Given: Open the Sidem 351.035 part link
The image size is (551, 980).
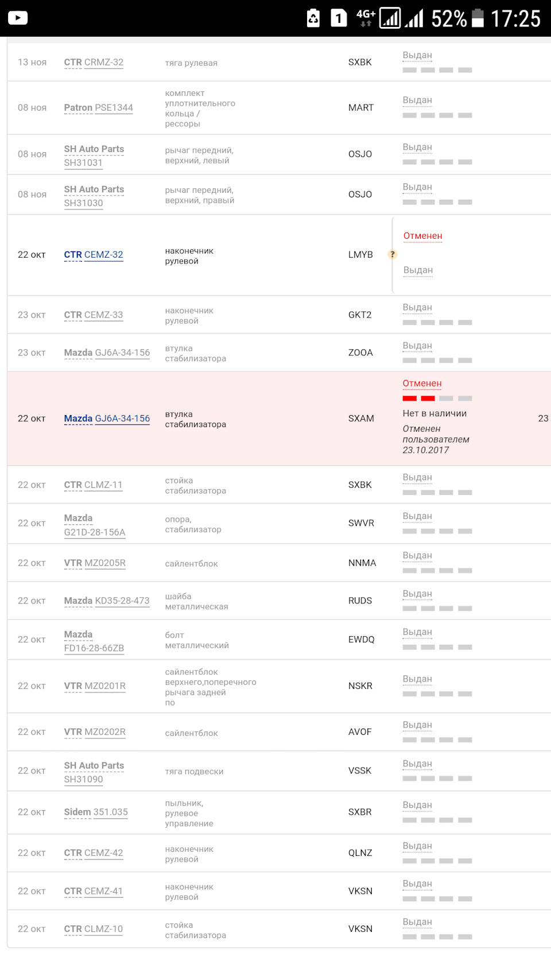Looking at the screenshot, I should tap(96, 812).
